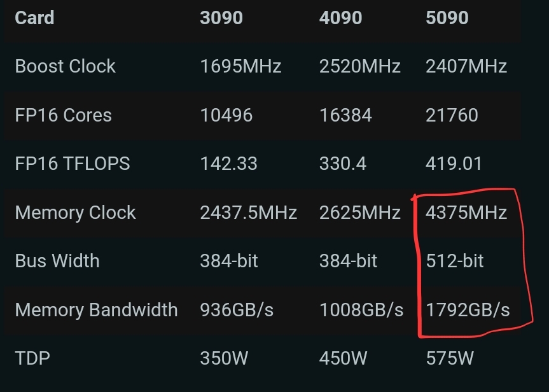
Task: Select the 330.4 TFLOPS cell
Action: [343, 164]
